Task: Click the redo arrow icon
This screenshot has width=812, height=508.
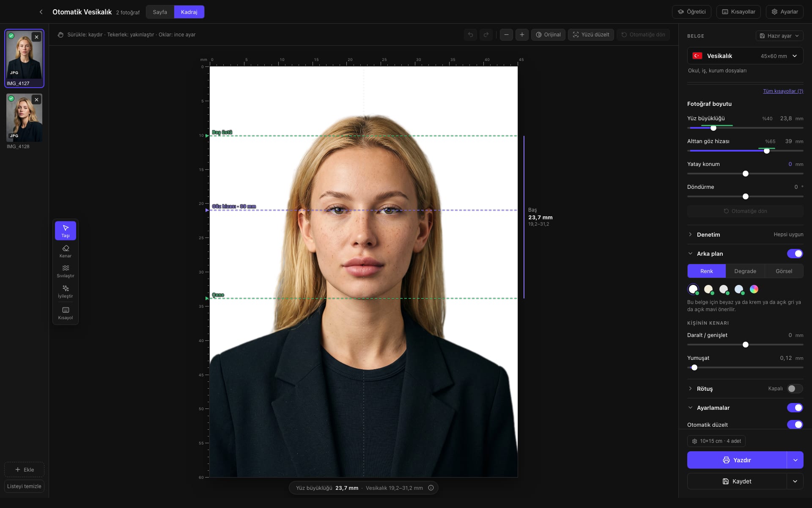Action: point(486,35)
